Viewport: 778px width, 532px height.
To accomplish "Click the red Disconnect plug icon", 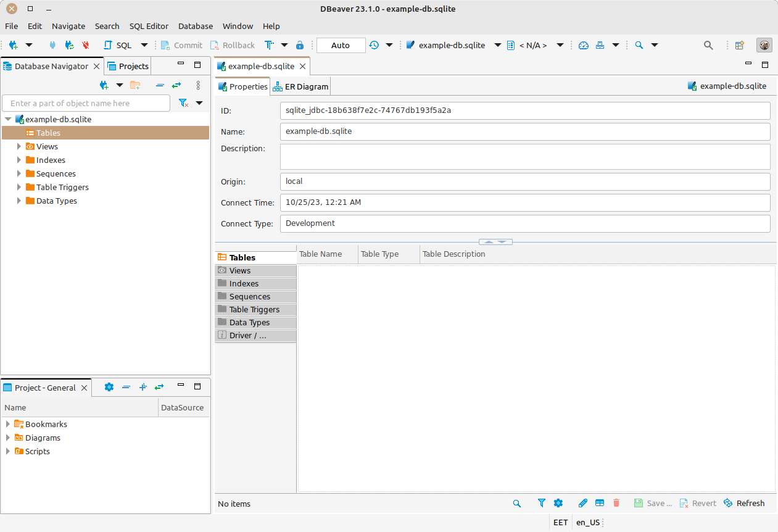I will pyautogui.click(x=86, y=45).
